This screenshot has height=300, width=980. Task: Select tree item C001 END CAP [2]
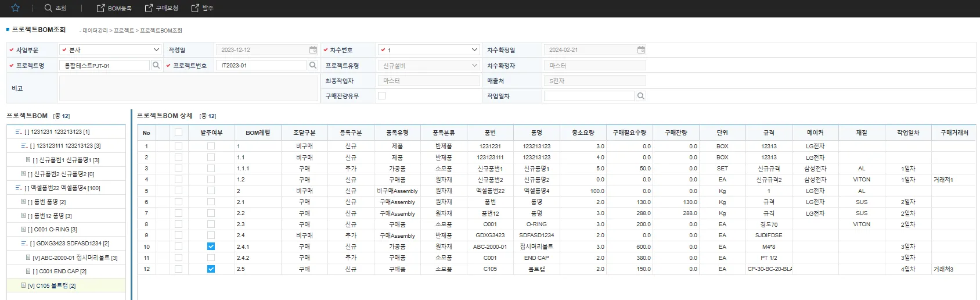click(x=59, y=272)
